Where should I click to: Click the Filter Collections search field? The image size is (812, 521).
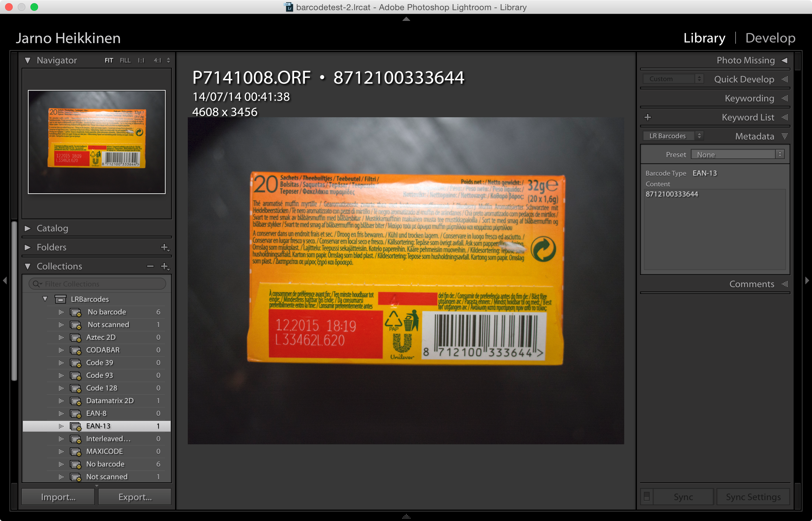click(x=97, y=284)
